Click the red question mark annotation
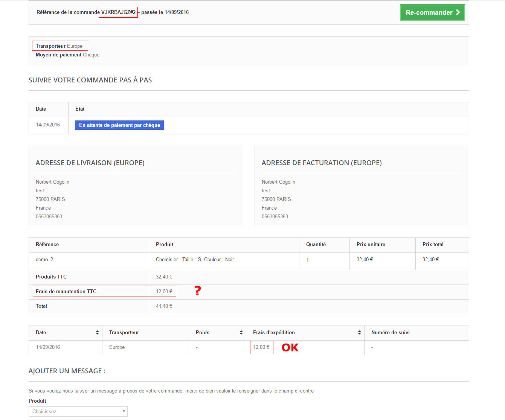The image size is (505, 420). point(198,291)
